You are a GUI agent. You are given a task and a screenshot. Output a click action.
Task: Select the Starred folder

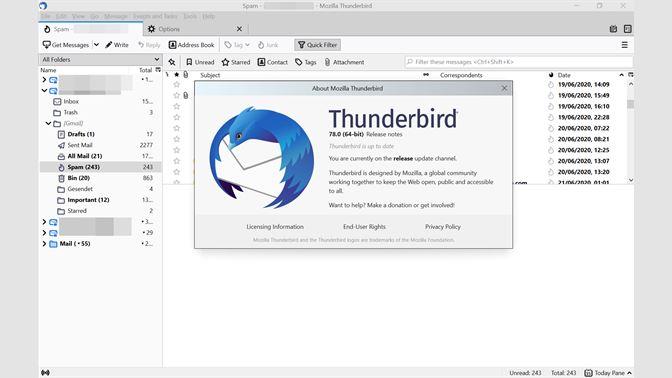(x=77, y=211)
